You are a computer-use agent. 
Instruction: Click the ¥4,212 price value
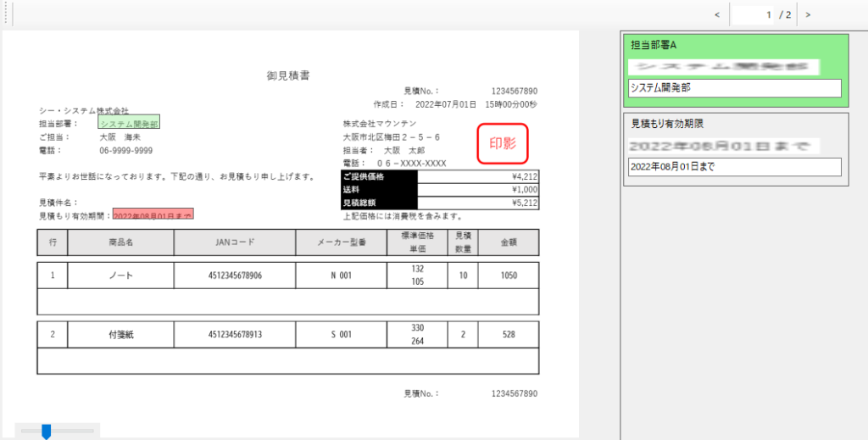(x=524, y=177)
